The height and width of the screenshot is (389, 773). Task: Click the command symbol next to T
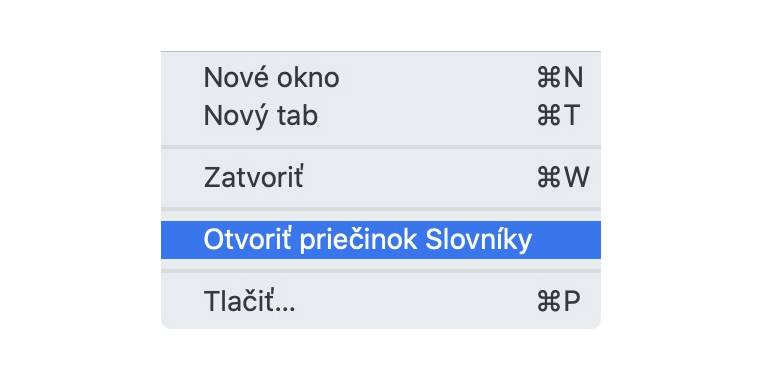coord(548,116)
